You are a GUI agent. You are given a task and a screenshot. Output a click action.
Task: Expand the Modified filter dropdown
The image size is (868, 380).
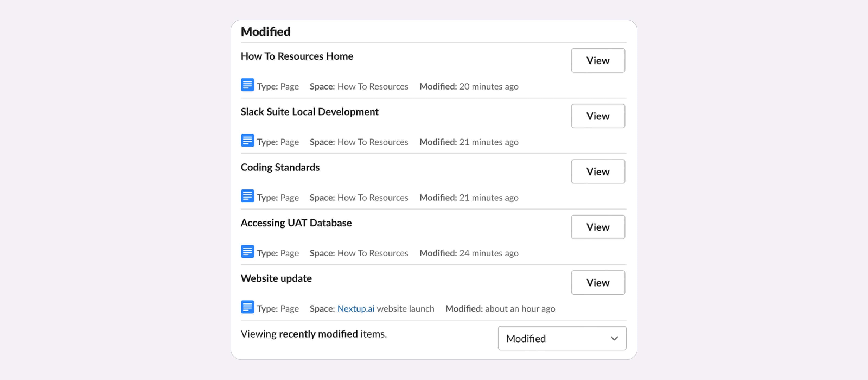coord(562,338)
